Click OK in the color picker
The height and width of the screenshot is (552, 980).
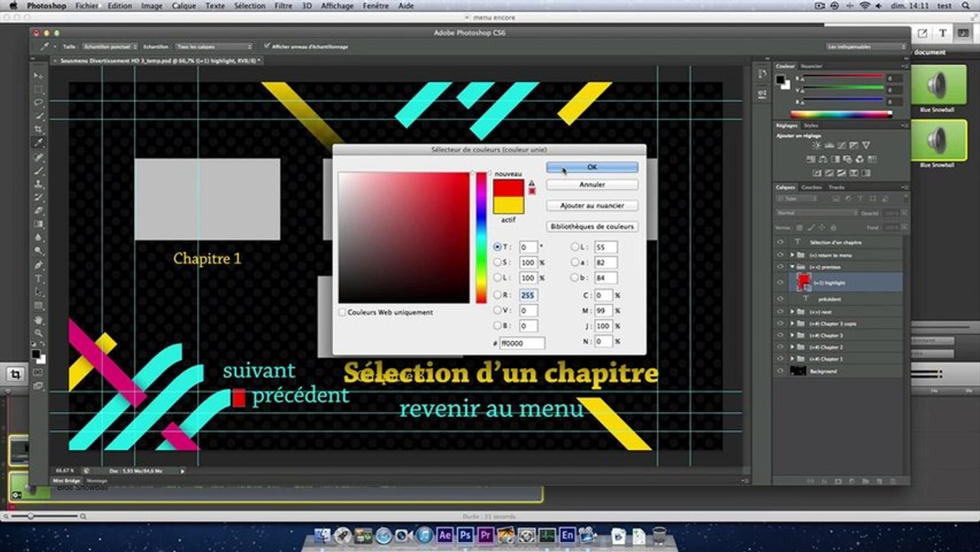coord(592,167)
